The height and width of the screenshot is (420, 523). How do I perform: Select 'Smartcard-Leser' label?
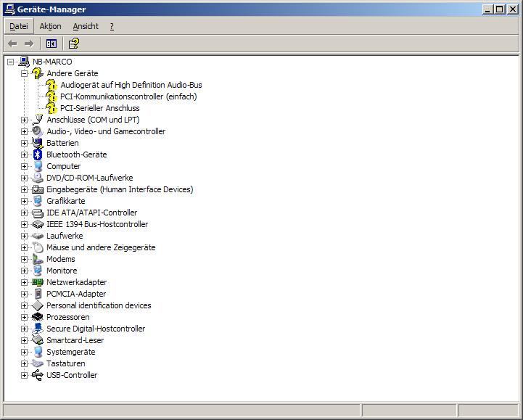[75, 340]
